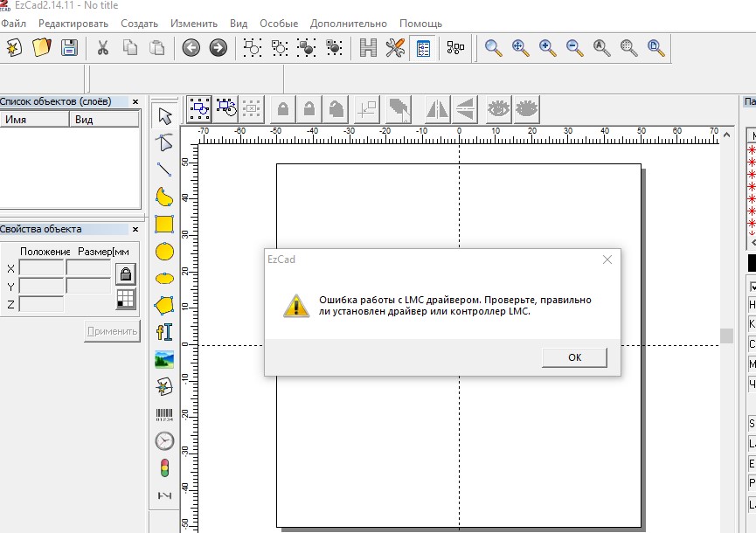The image size is (756, 533).
Task: Click the X position input field
Action: (x=41, y=268)
